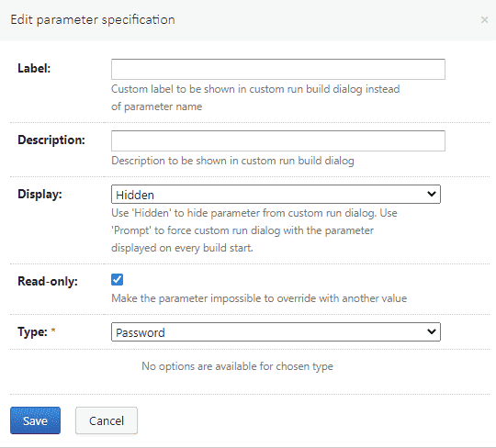Open the Display dropdown showing Hidden

276,195
